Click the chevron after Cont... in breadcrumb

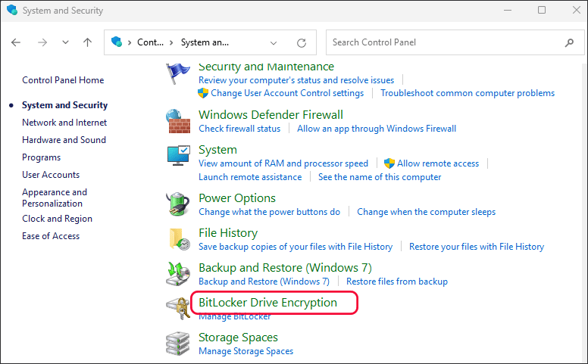click(171, 42)
